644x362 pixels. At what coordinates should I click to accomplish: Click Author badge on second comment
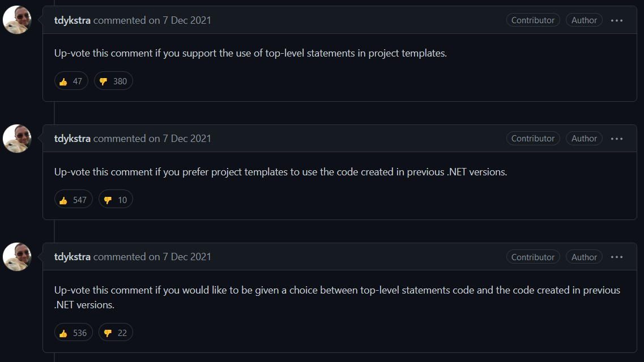[x=584, y=139]
